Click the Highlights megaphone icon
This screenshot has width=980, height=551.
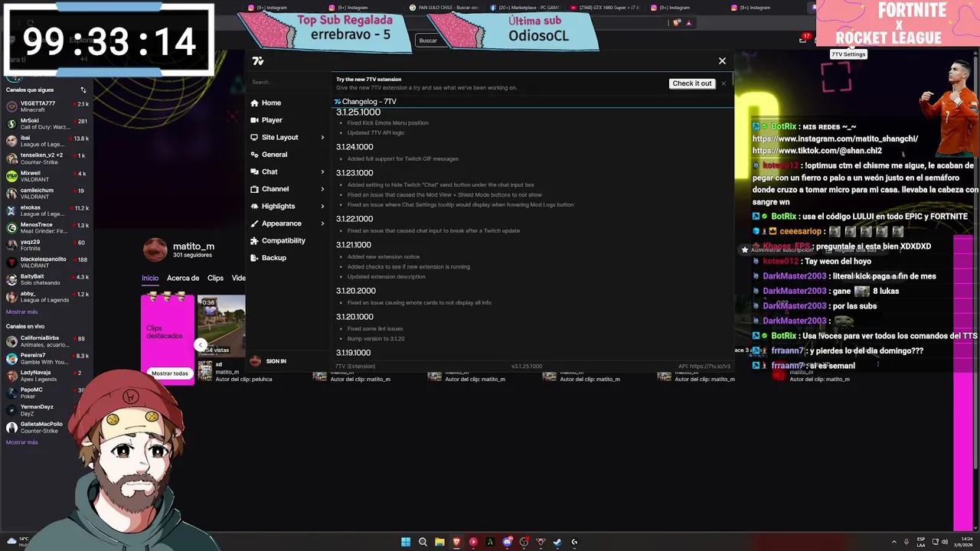click(254, 206)
